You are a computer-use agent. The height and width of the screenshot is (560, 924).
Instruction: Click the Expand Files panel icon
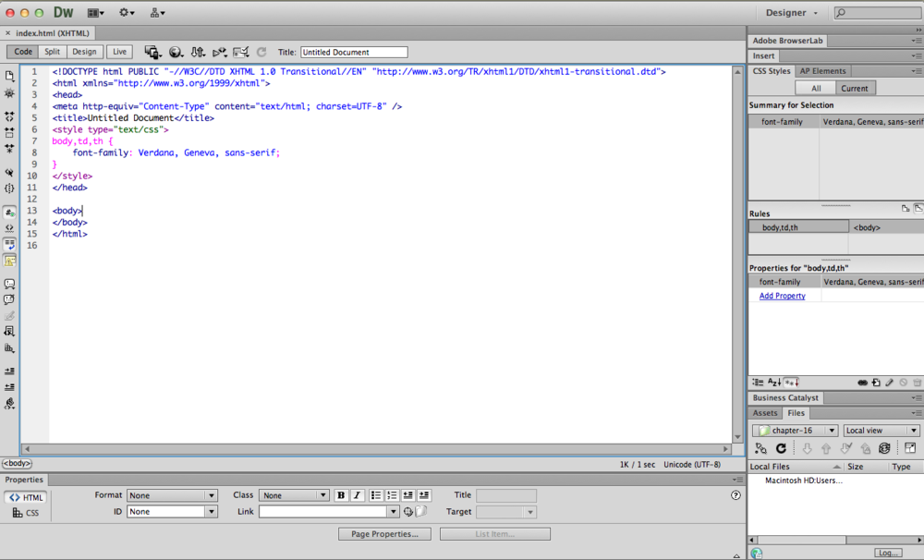[x=911, y=447]
